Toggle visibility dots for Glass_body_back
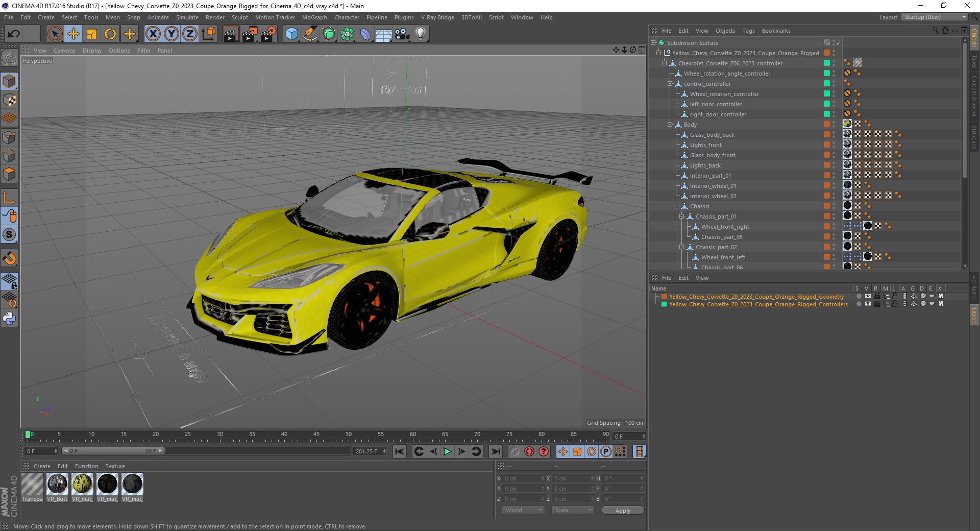The image size is (980, 531). 834,135
